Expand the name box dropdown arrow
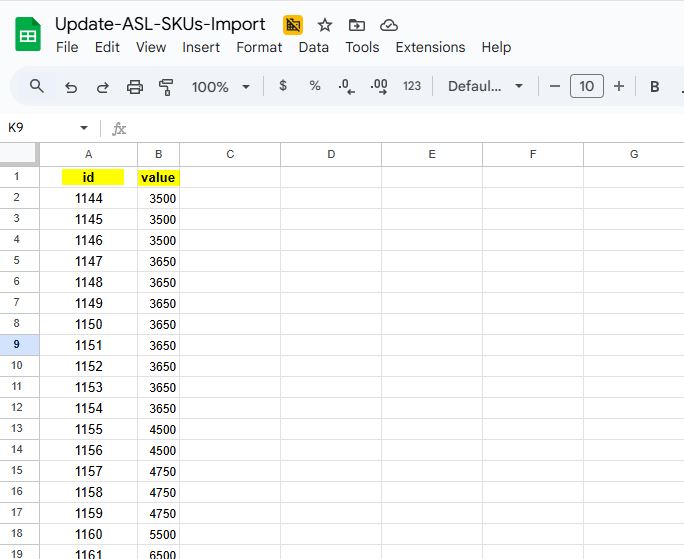 coord(84,128)
